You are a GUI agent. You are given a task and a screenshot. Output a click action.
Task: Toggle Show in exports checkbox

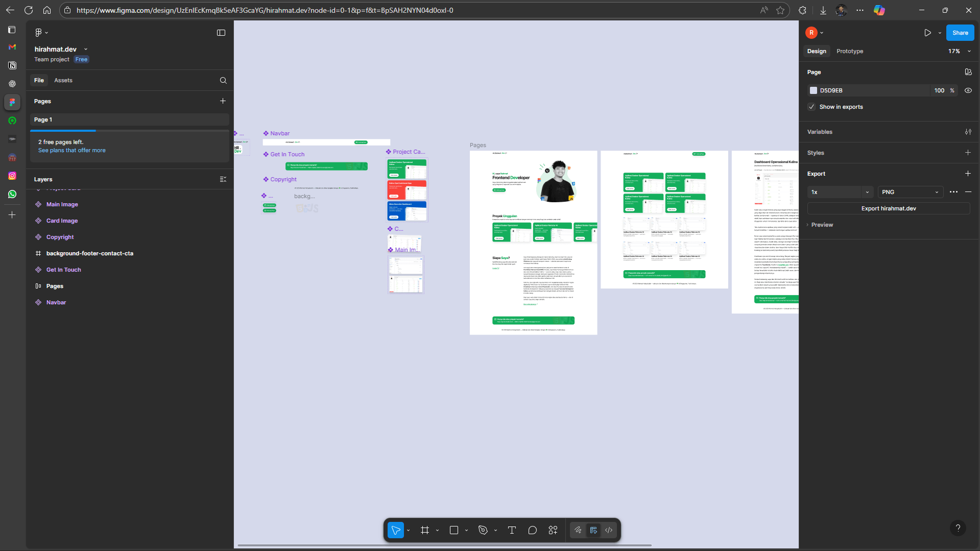pos(811,107)
